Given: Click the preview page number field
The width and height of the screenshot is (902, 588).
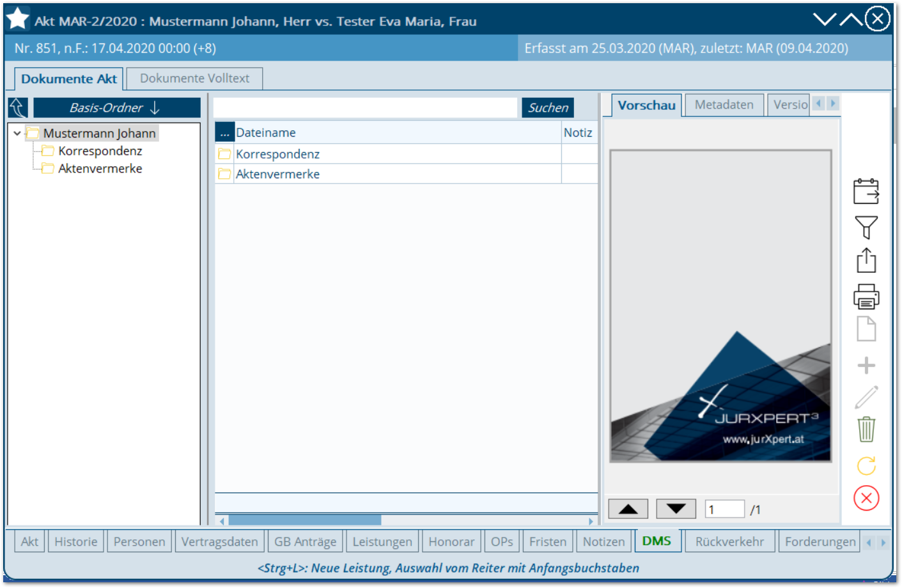Looking at the screenshot, I should coord(725,509).
